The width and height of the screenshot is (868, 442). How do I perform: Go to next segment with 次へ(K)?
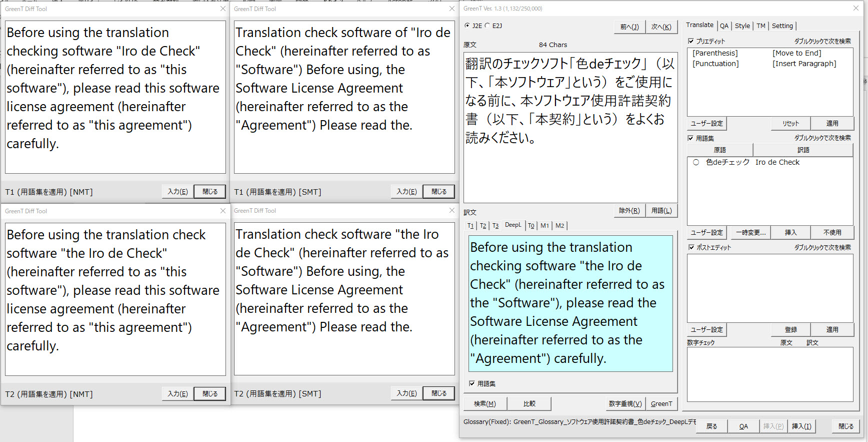coord(661,27)
